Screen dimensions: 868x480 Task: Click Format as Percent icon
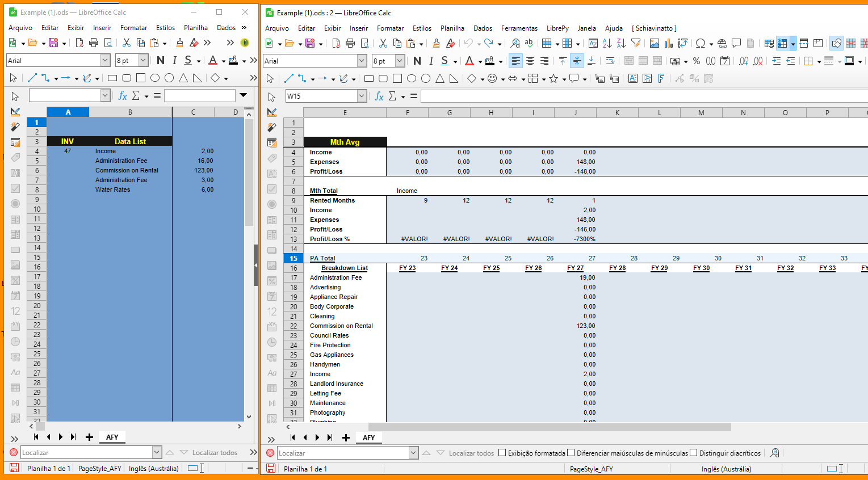pyautogui.click(x=697, y=61)
